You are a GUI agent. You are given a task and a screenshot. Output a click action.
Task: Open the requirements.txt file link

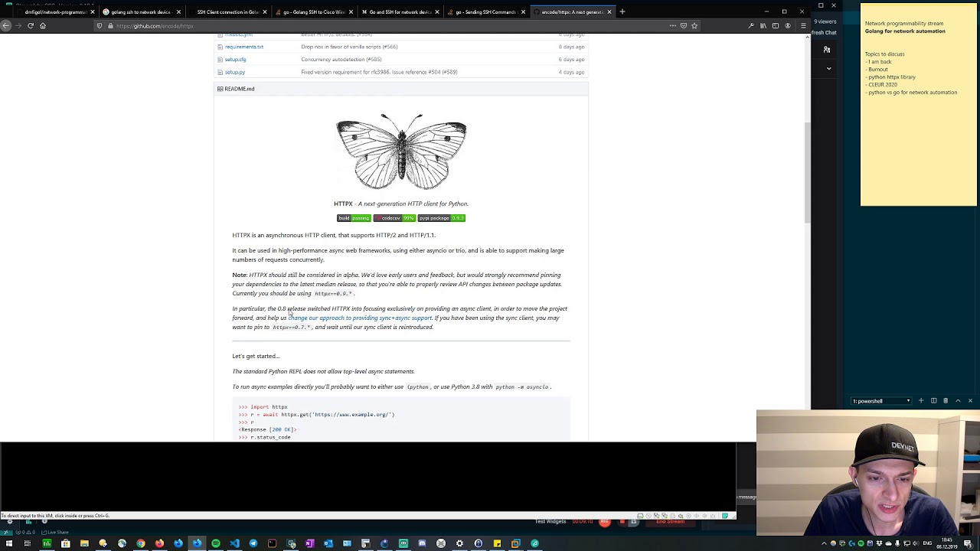[243, 47]
